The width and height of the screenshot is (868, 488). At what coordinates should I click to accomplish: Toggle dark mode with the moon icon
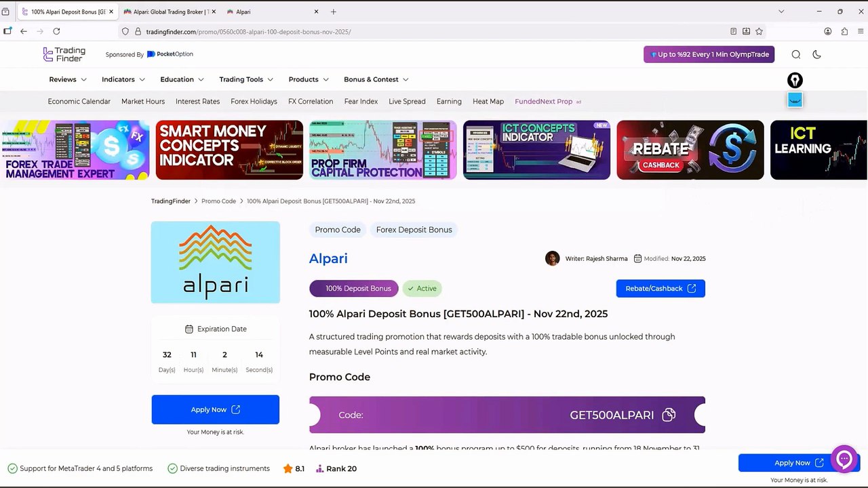click(816, 54)
